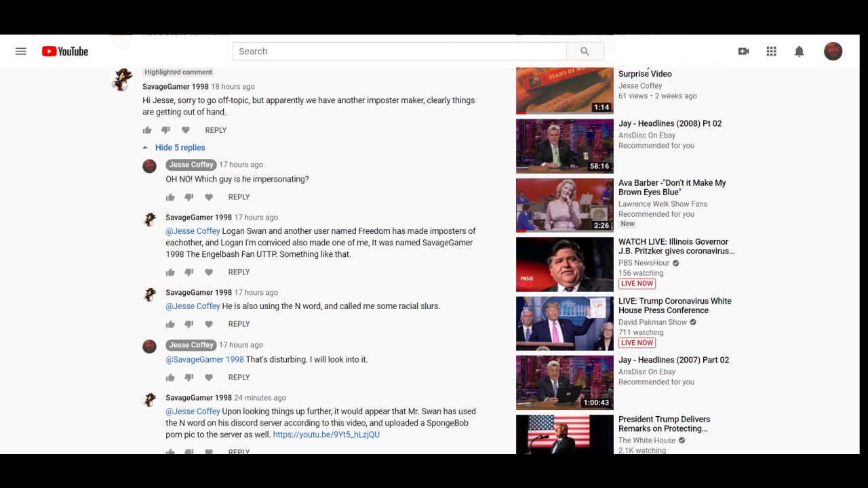Like the 'also using the N word' reply
868x488 pixels.
click(x=170, y=325)
